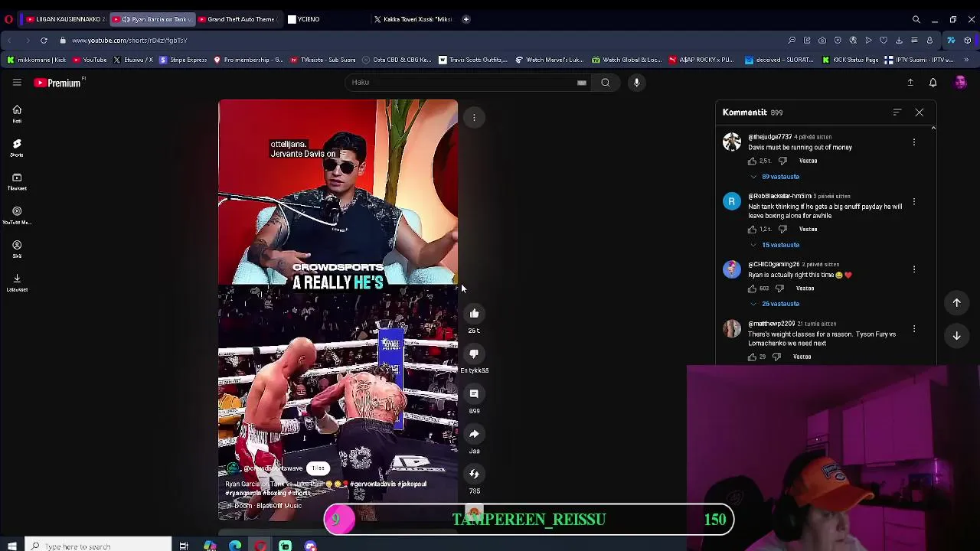
Task: Open on-screen keyboard icon in search box
Action: [582, 83]
